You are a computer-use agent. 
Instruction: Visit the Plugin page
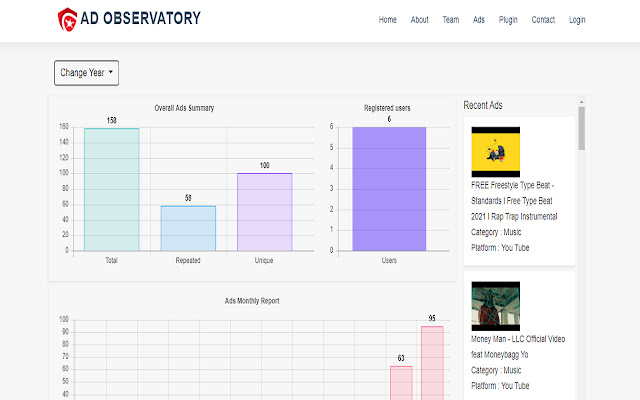click(508, 20)
